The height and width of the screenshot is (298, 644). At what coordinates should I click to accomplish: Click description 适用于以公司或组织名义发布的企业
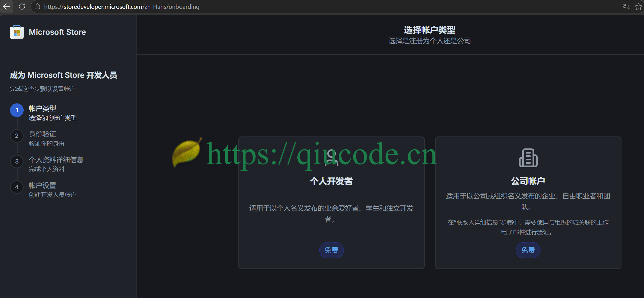tap(528, 201)
